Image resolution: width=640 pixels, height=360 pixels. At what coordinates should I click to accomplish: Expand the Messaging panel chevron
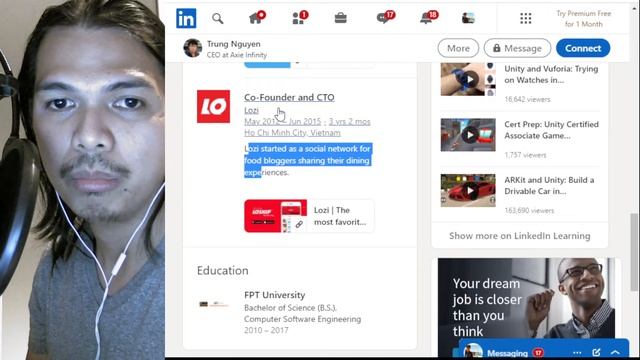(x=616, y=353)
